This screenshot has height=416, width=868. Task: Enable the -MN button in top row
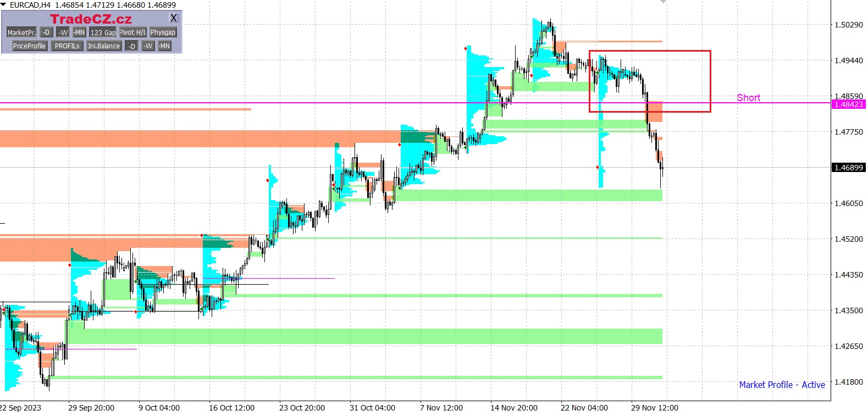tap(79, 32)
